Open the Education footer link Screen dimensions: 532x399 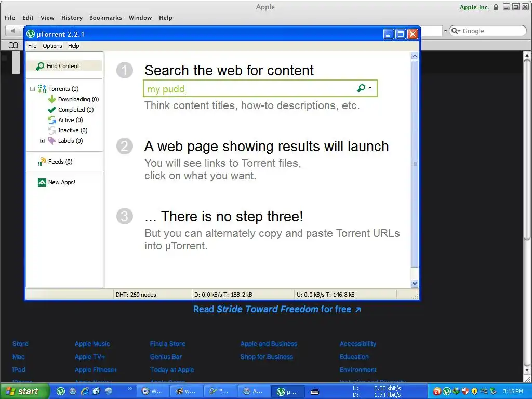pos(354,356)
